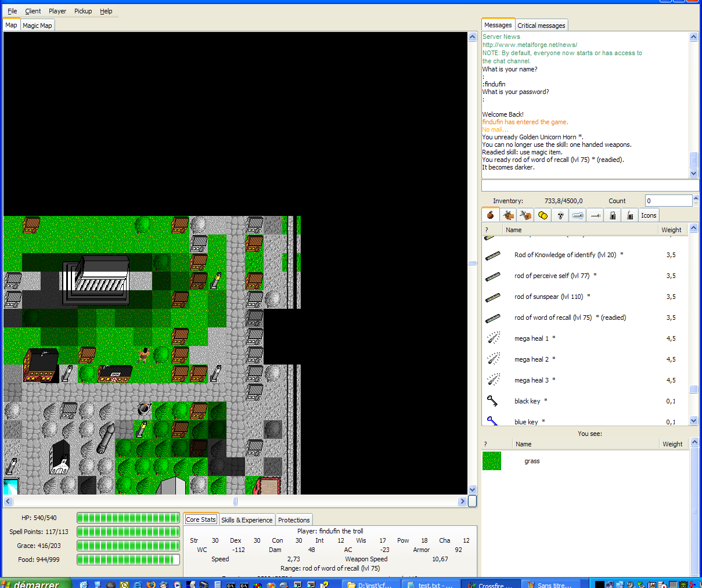Switch to the Magic Map tab
Viewport: 702px width, 588px height.
pyautogui.click(x=37, y=26)
